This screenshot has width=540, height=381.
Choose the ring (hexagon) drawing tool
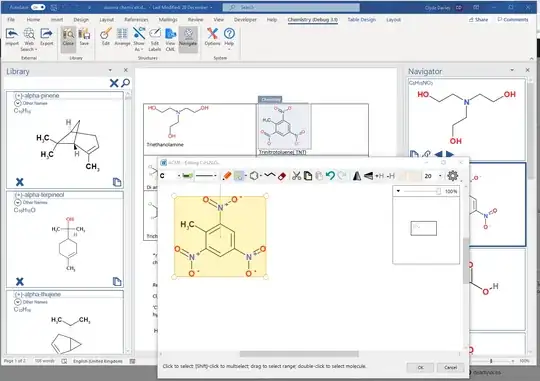[254, 176]
